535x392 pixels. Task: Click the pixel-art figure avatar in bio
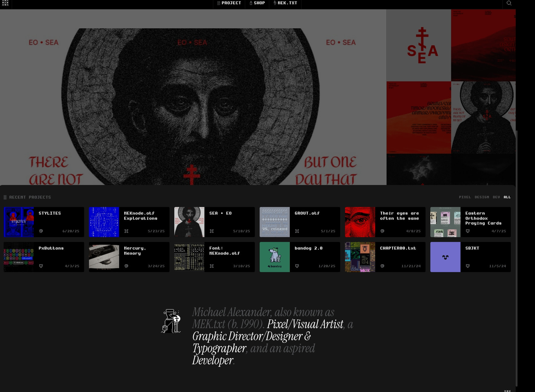(171, 321)
